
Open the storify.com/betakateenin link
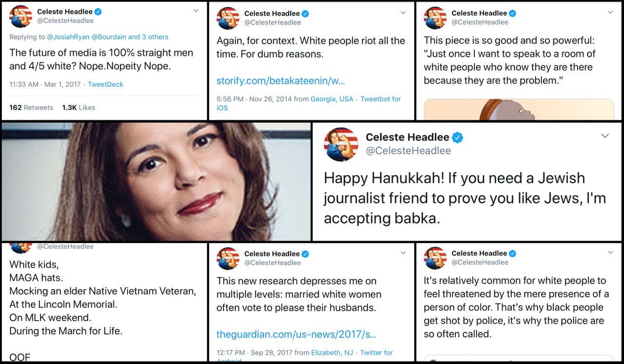[280, 80]
